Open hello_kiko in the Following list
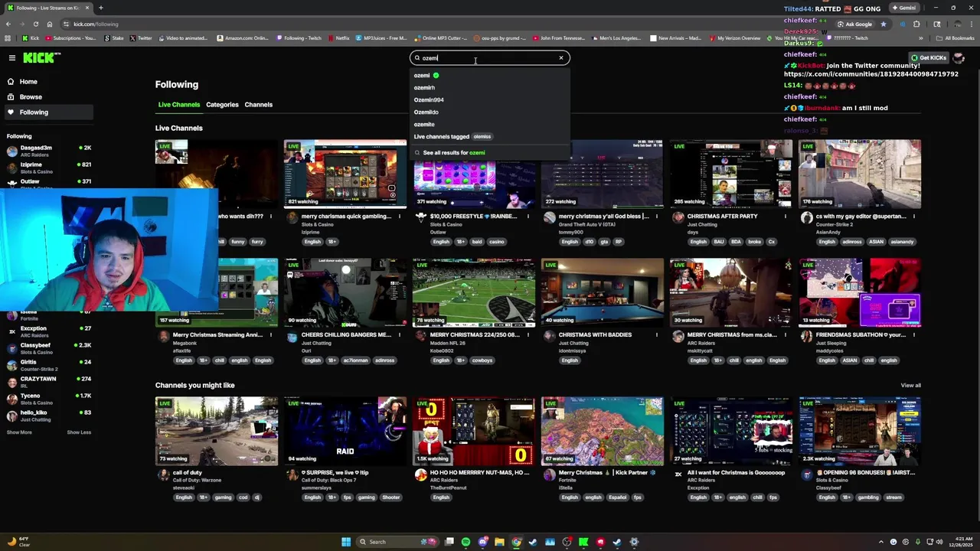The height and width of the screenshot is (551, 980). click(48, 416)
